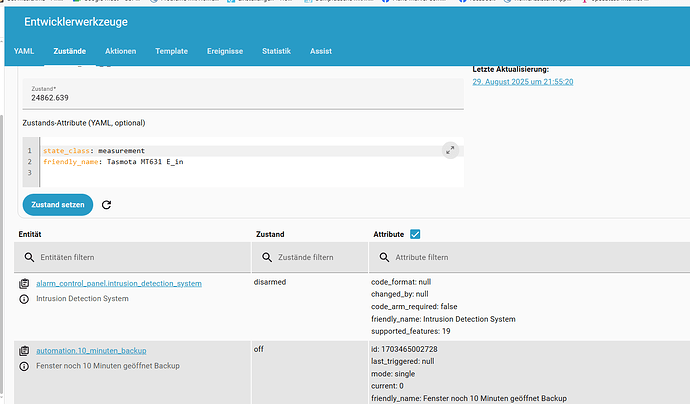
Task: Open the alarm_control_panel.intrusion_detection_system link
Action: coord(119,284)
